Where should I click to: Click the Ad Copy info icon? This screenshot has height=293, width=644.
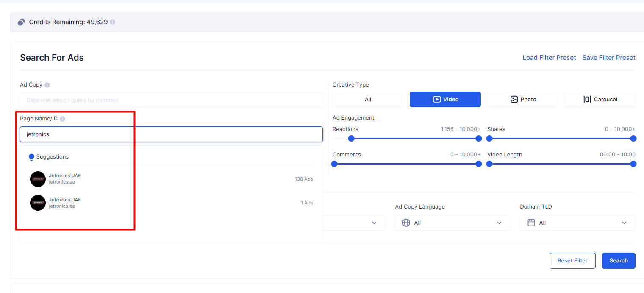47,85
